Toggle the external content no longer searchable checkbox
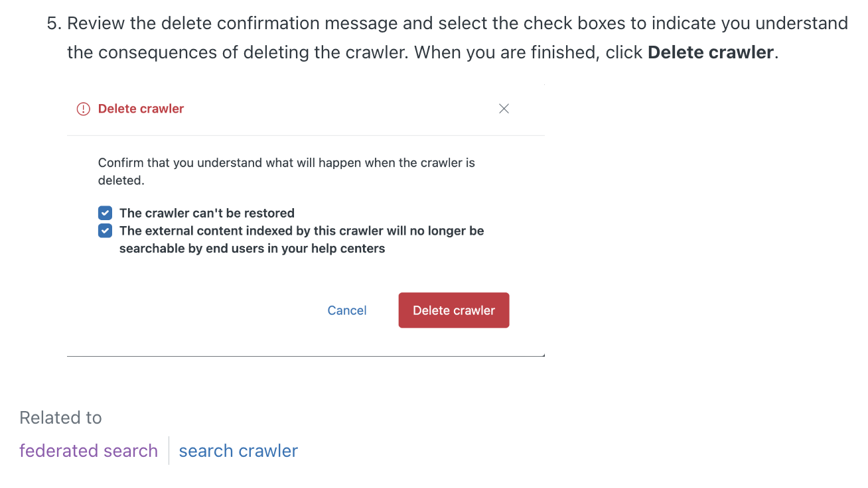The height and width of the screenshot is (488, 868). (105, 231)
